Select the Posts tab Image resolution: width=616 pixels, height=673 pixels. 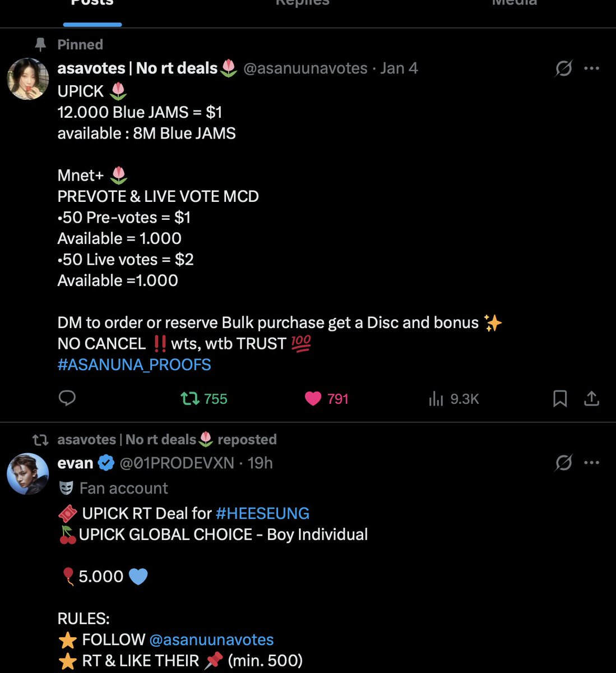92,6
